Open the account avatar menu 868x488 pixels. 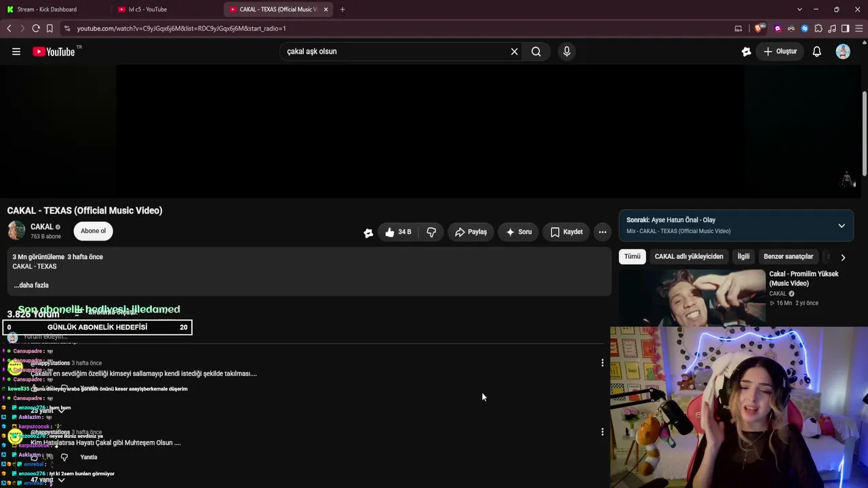(843, 52)
